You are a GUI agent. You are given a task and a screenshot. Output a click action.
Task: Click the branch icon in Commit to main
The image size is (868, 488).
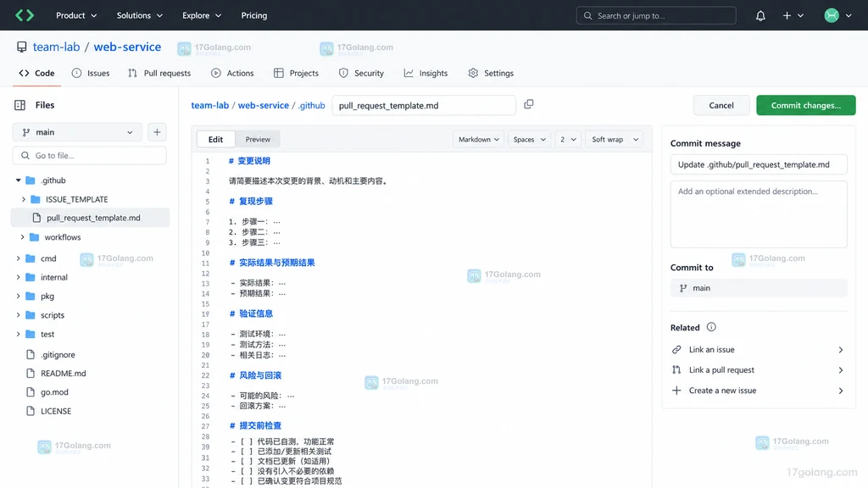[683, 288]
